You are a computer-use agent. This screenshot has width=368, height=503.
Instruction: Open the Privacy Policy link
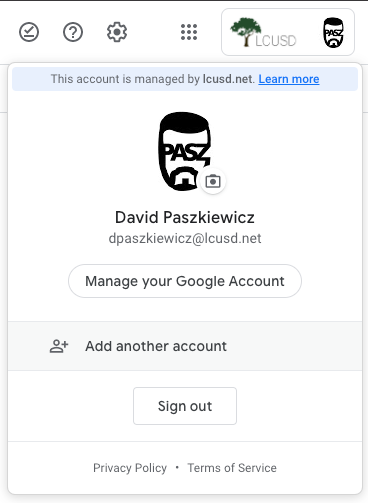click(x=130, y=468)
